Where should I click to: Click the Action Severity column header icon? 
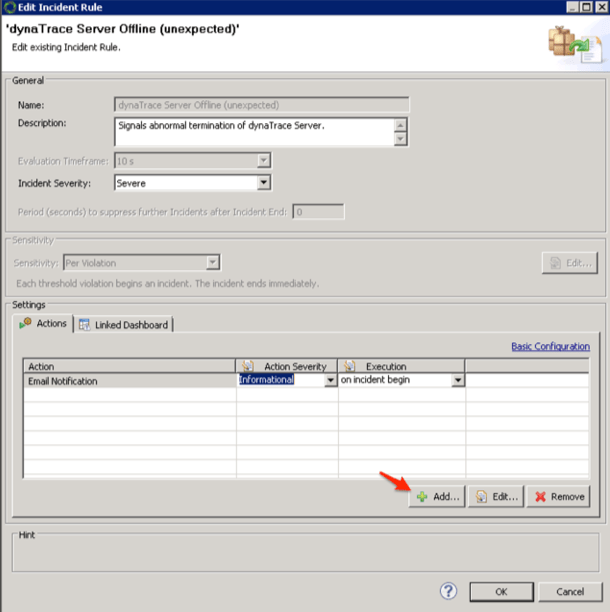pos(248,367)
